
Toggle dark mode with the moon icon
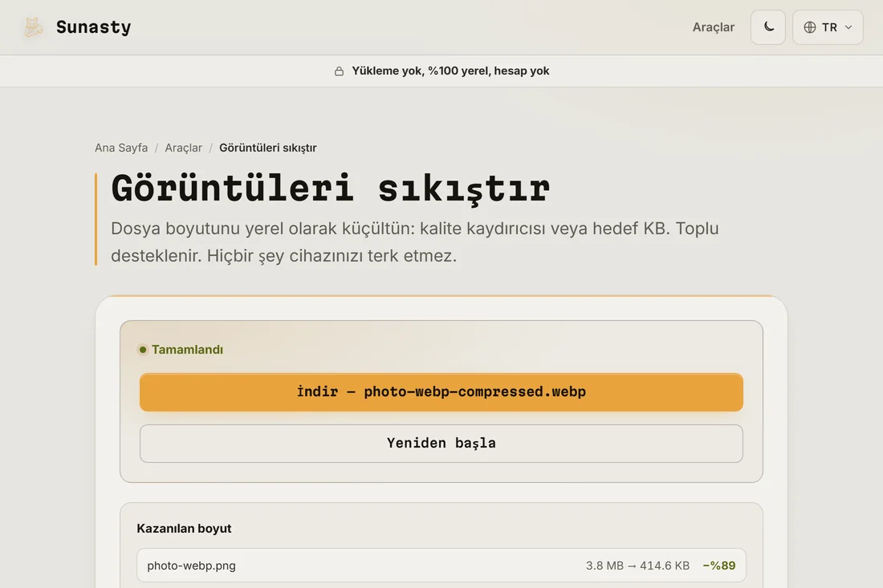point(768,27)
